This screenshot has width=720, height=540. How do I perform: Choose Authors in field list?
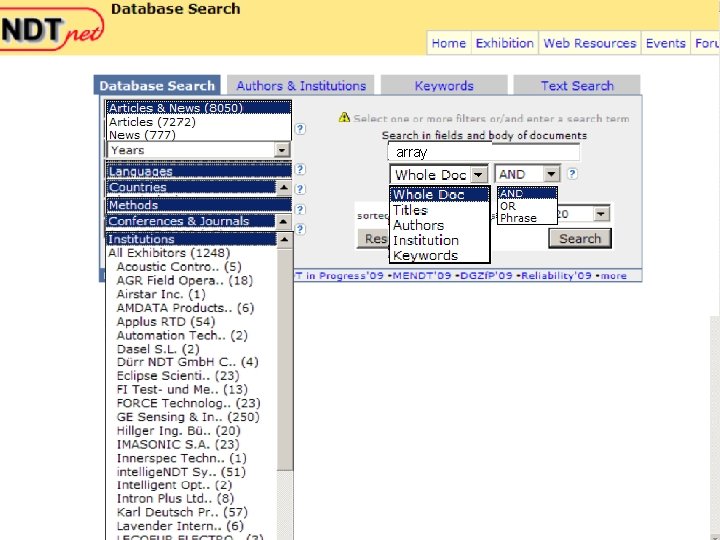pyautogui.click(x=439, y=225)
